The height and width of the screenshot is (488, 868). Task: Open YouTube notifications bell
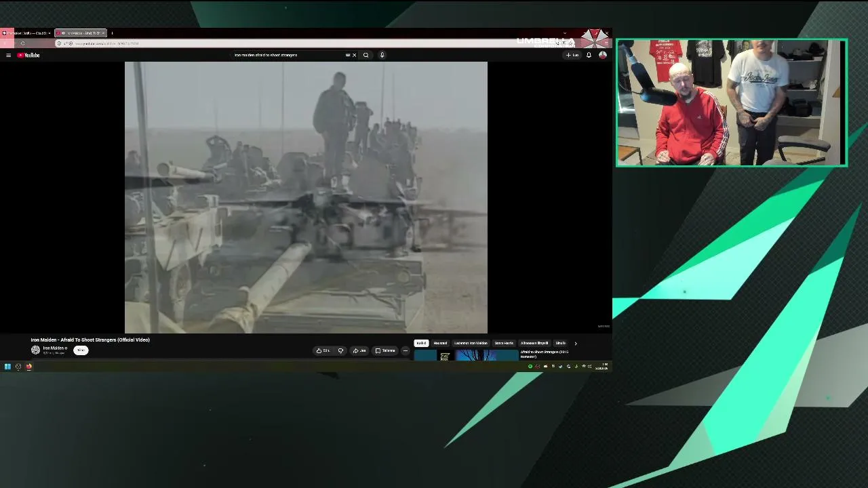pyautogui.click(x=589, y=55)
